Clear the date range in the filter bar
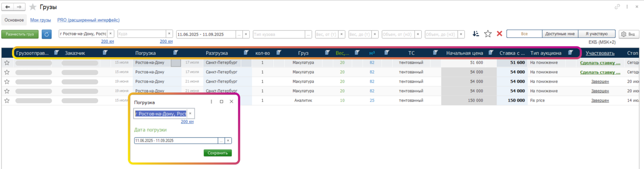This screenshot has height=169, width=644. (246, 34)
